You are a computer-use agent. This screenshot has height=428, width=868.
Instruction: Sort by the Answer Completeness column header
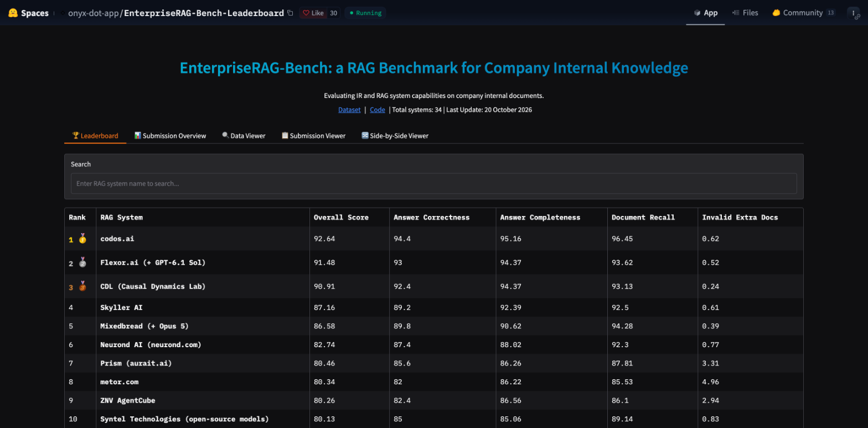tap(551, 217)
